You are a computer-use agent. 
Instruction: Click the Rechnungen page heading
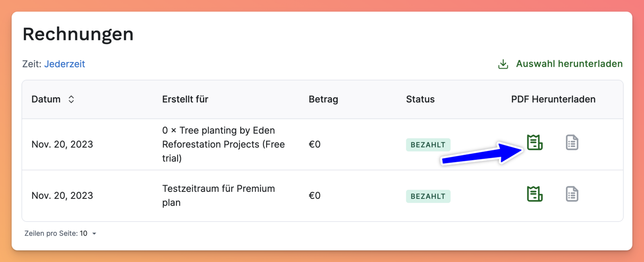(x=78, y=34)
